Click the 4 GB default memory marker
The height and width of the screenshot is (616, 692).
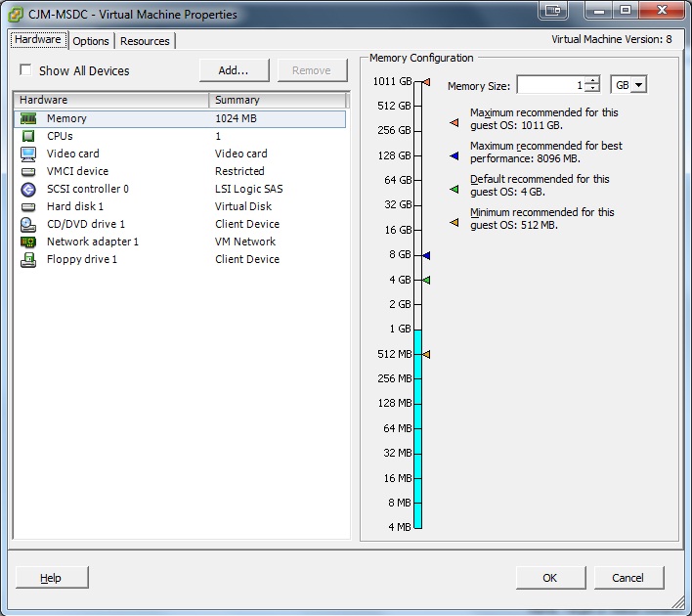[426, 280]
